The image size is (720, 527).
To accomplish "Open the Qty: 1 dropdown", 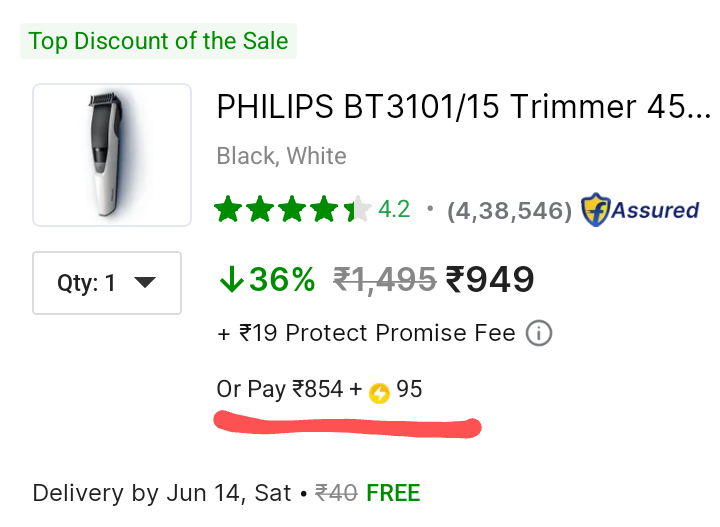I will 107,283.
